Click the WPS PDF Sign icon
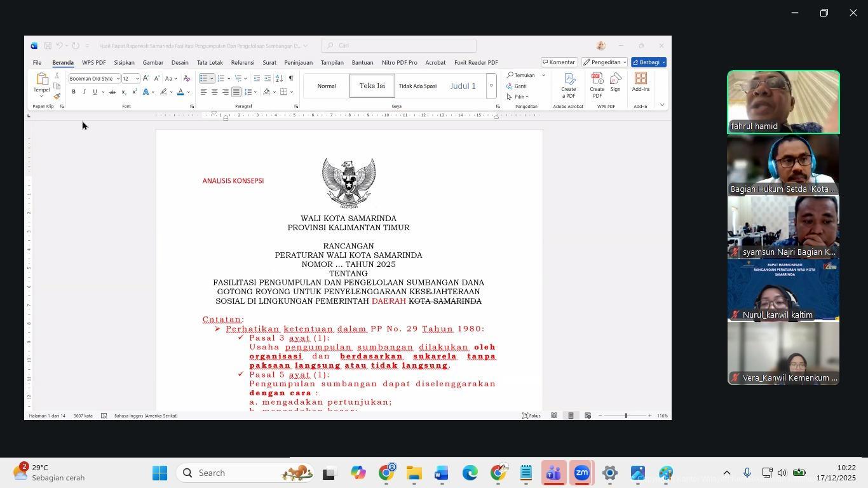The image size is (868, 488). pos(615,82)
